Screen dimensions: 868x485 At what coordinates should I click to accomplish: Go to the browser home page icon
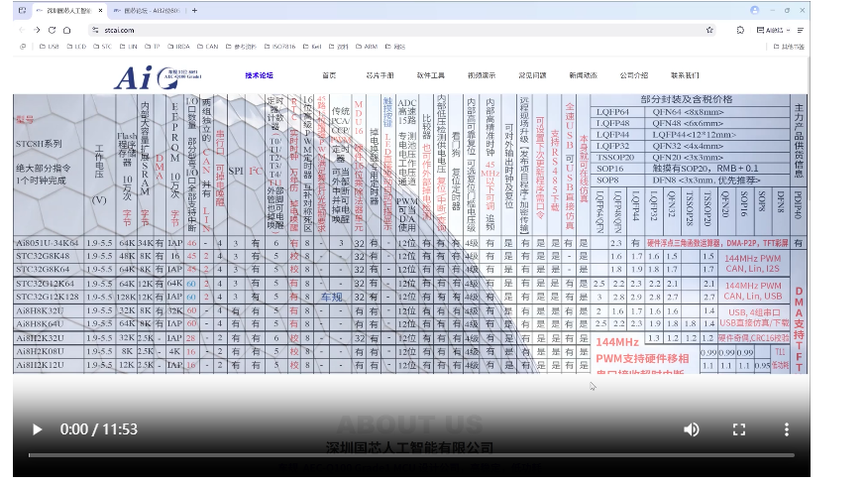(x=67, y=30)
